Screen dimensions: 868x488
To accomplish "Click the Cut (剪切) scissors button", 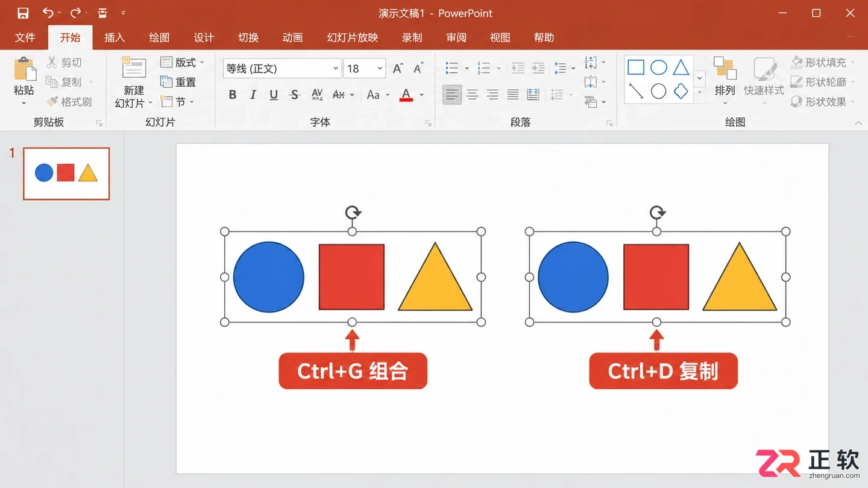I will (x=64, y=62).
